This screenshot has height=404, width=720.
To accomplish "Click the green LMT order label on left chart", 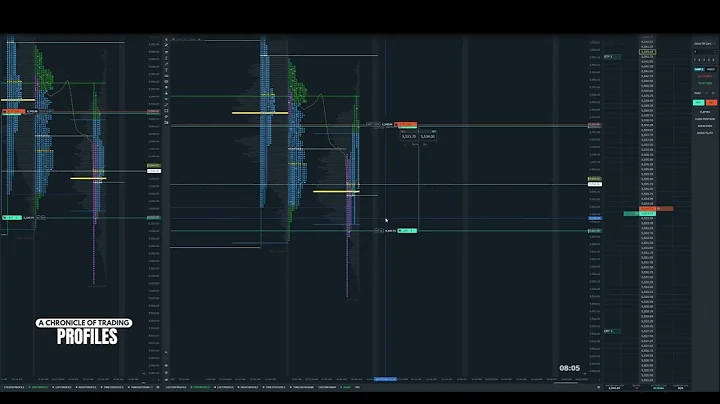I will click(12, 218).
